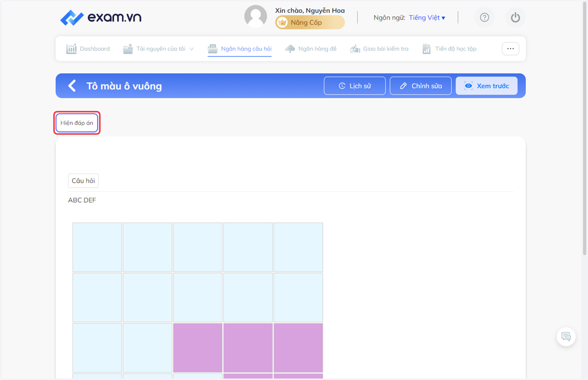This screenshot has width=588, height=380.
Task: Click the Chỉnh sửa edit button
Action: [420, 86]
